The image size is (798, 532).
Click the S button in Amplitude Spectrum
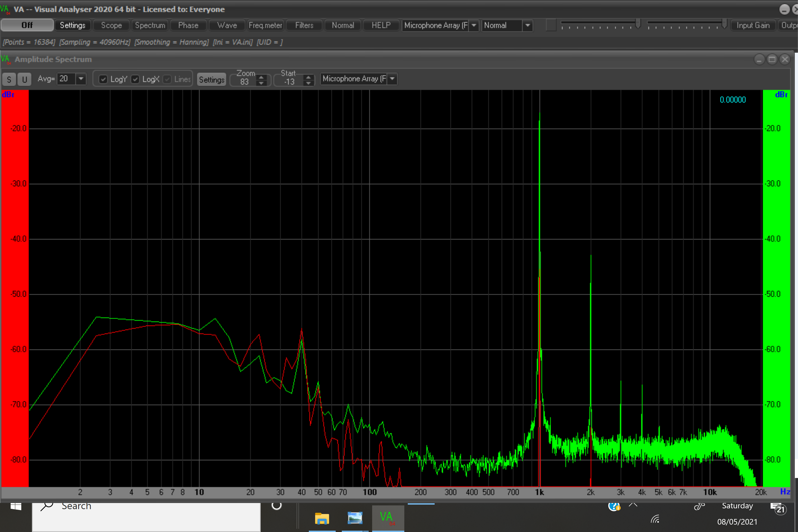[x=9, y=79]
